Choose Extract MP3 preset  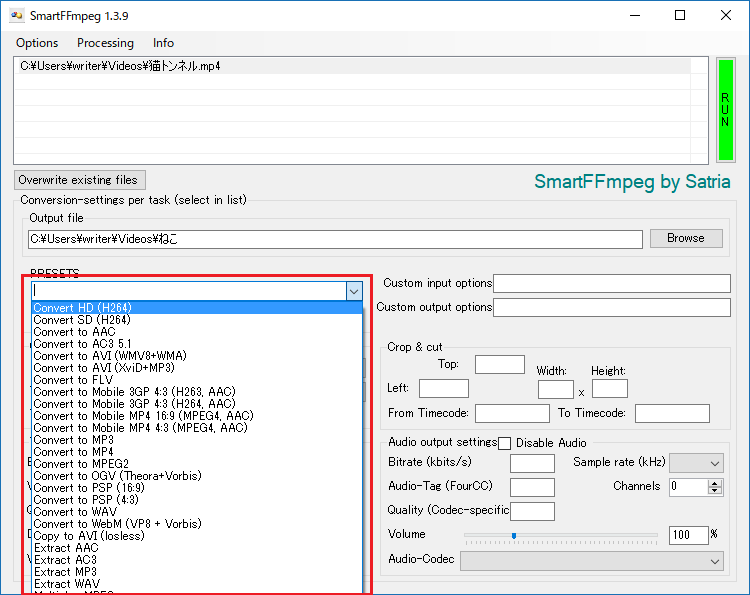197,572
